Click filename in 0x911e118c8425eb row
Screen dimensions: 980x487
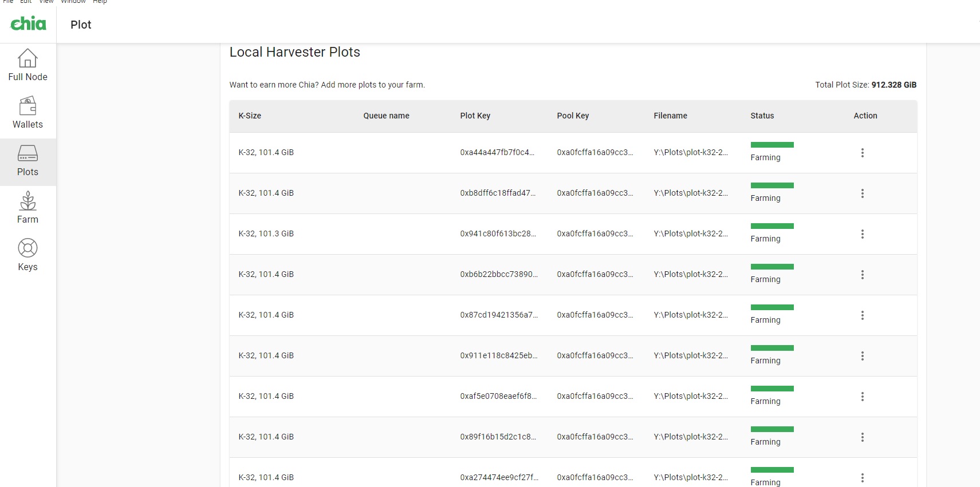(x=691, y=355)
